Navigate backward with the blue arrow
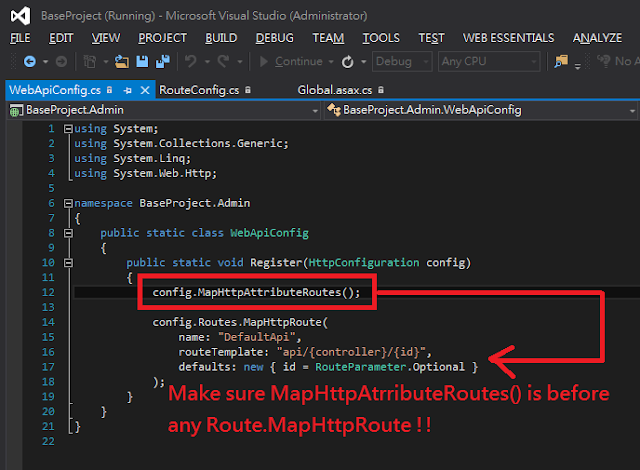 coord(29,62)
